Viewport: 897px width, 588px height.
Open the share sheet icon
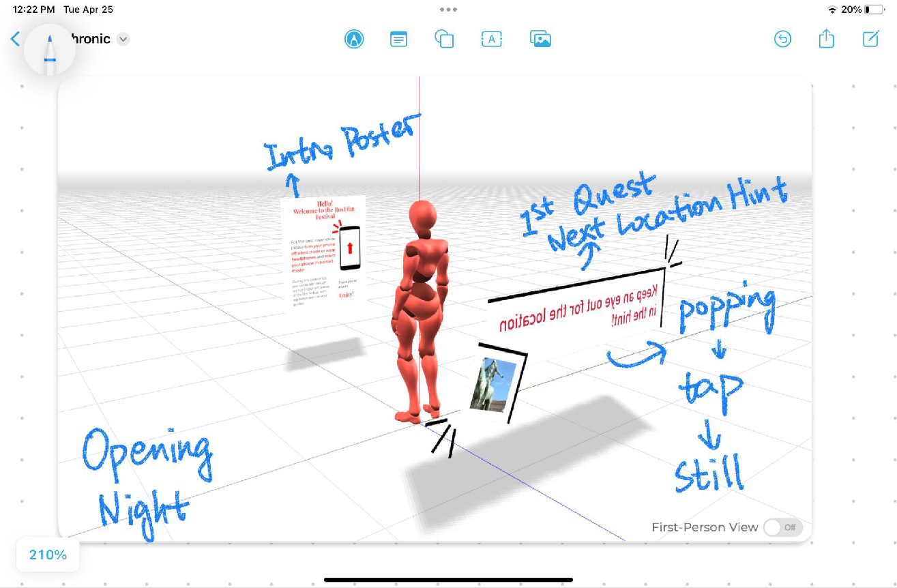click(x=826, y=38)
